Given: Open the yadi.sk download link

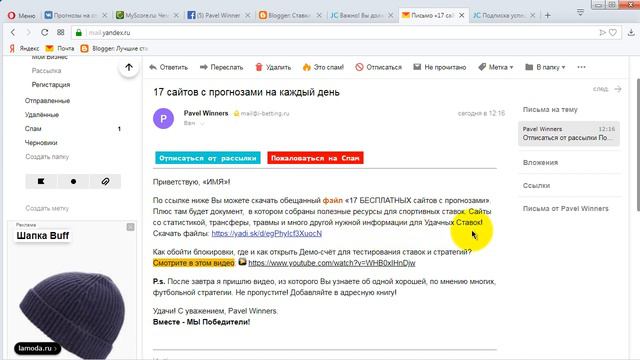Looking at the screenshot, I should click(267, 233).
